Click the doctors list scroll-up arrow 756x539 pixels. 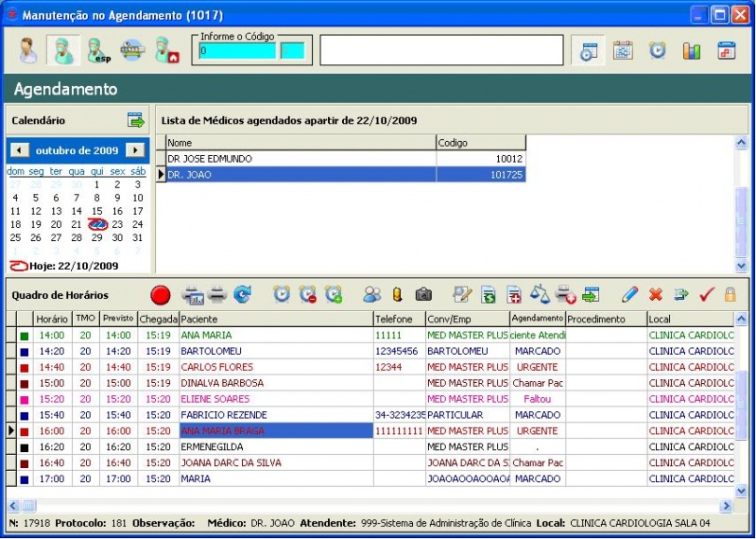[741, 143]
